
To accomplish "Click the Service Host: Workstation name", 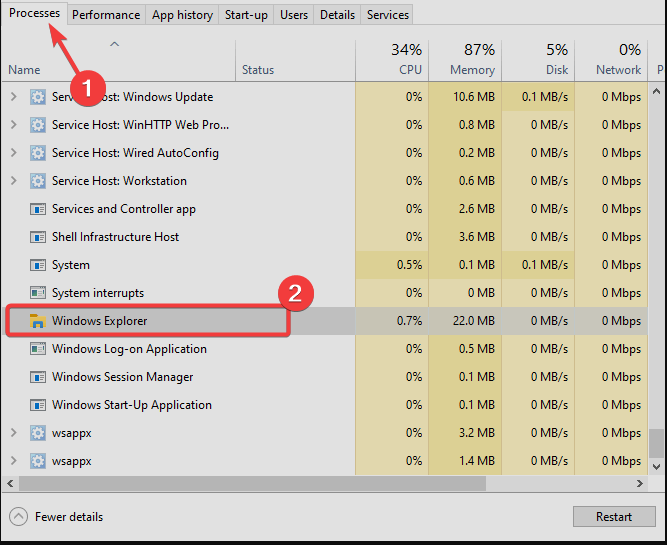I will 119,181.
